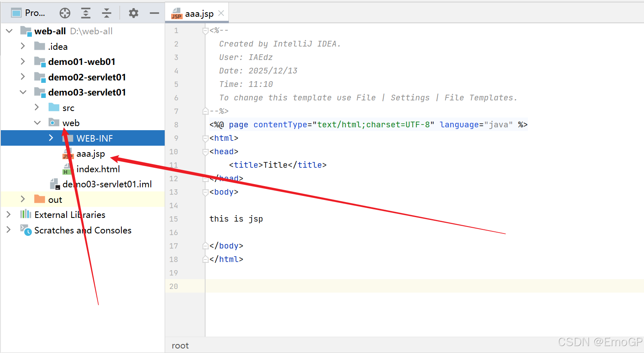Viewport: 644px width, 353px height.
Task: Expand the out folder
Action: [23, 199]
